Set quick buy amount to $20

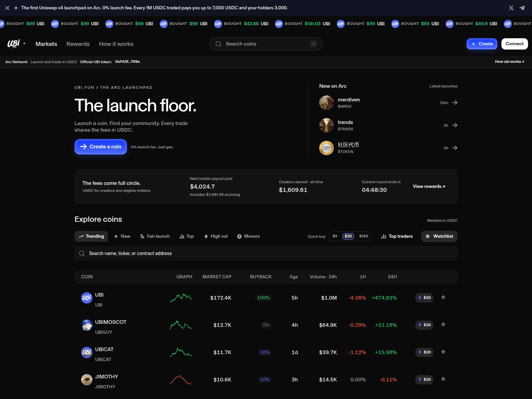348,236
